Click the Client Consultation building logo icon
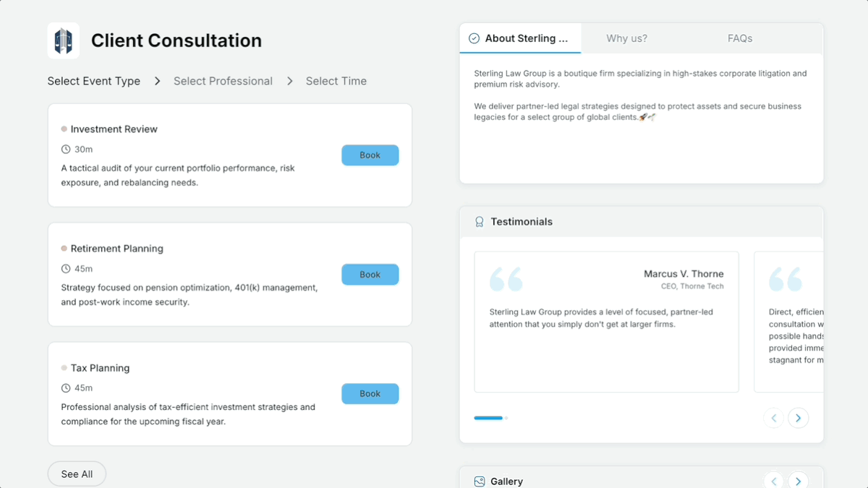 pyautogui.click(x=63, y=40)
